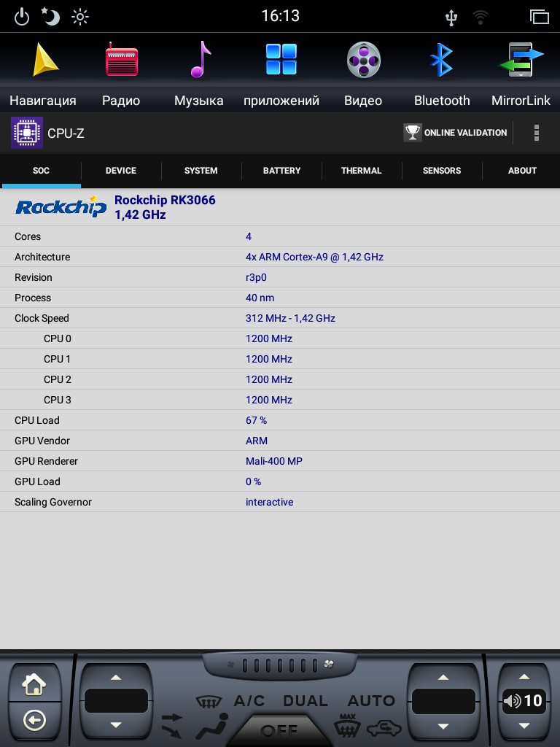Image resolution: width=560 pixels, height=747 pixels.
Task: Open recent apps window icon
Action: coord(539,17)
